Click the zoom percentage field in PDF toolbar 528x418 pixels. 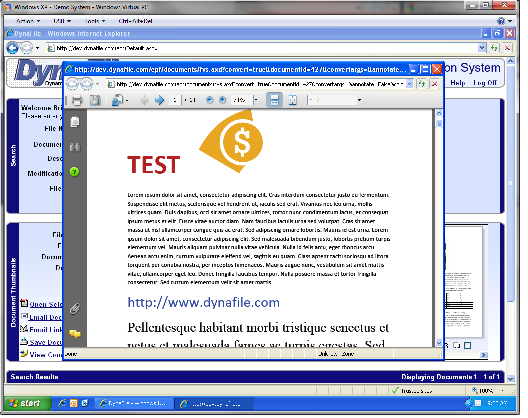(x=241, y=100)
